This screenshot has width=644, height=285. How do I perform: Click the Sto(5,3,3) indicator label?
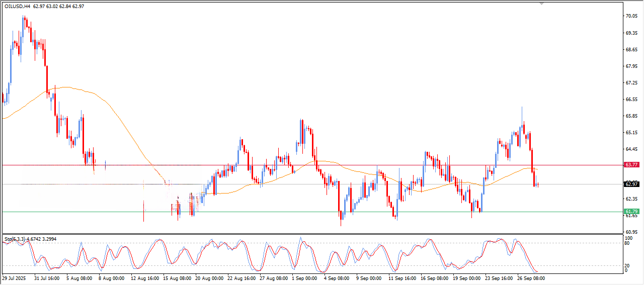pyautogui.click(x=15, y=237)
